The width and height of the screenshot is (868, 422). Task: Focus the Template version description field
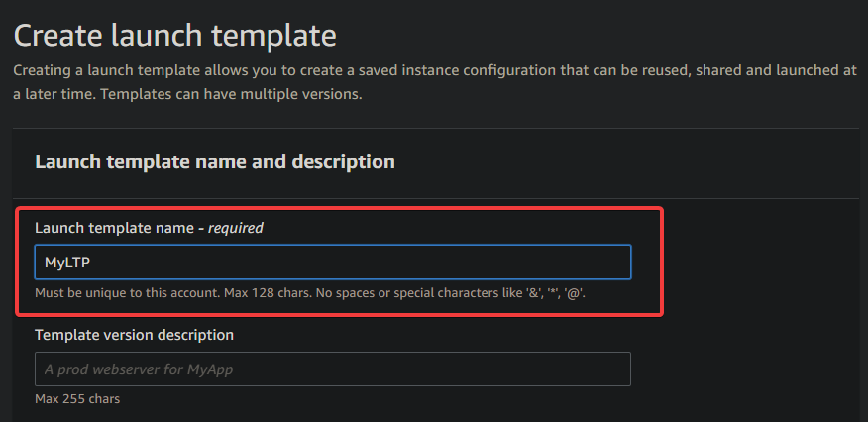[x=333, y=369]
